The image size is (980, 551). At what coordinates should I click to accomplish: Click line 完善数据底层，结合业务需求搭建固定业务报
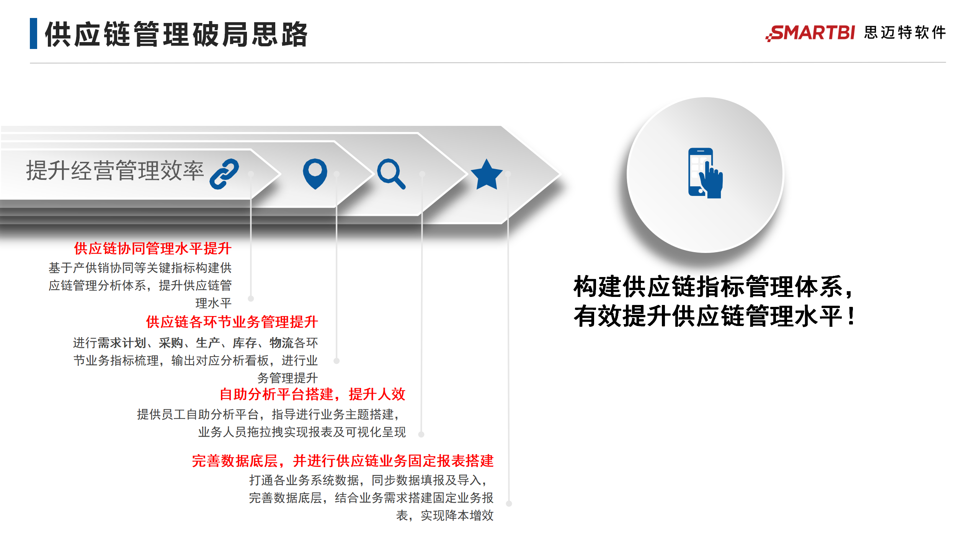tap(371, 498)
